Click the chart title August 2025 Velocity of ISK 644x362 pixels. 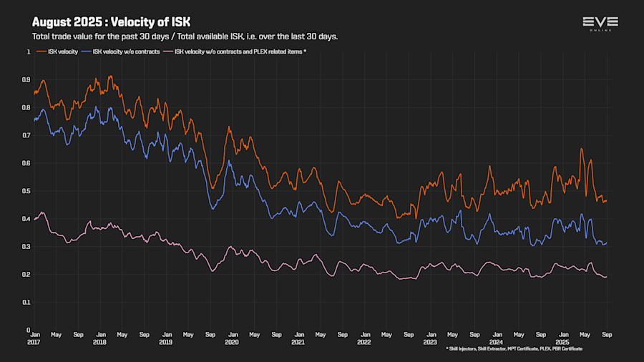click(x=112, y=22)
